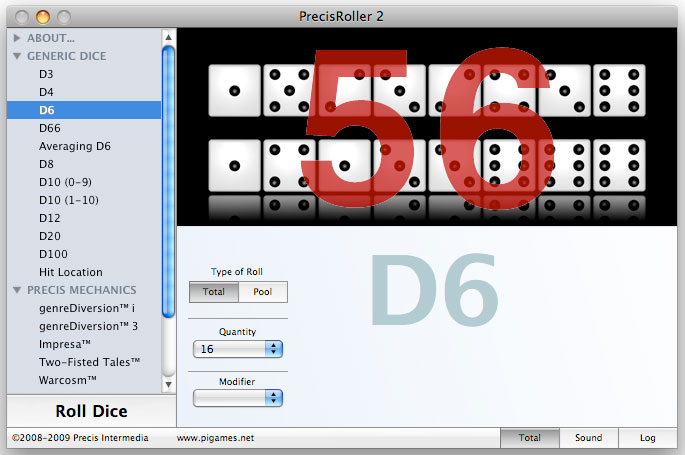The height and width of the screenshot is (455, 685).
Task: Click the orange minimize window button
Action: pyautogui.click(x=43, y=17)
